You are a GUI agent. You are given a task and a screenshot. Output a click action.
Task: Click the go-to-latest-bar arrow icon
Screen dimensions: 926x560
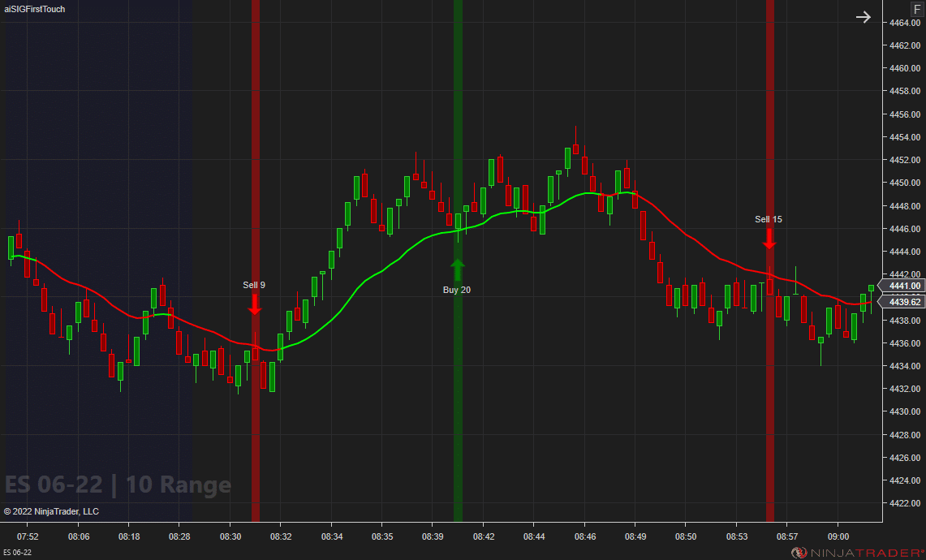(x=863, y=16)
